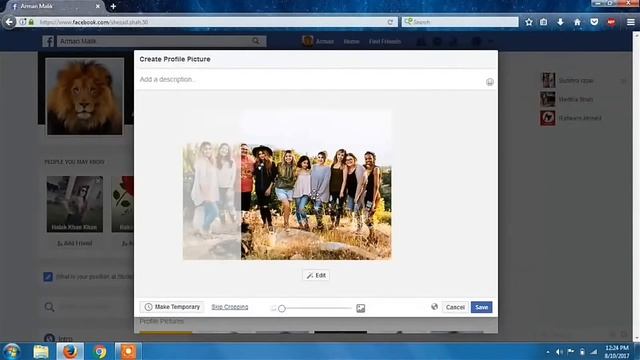Click the group photo crop preview
Screen dimensions: 640x360
316,184
